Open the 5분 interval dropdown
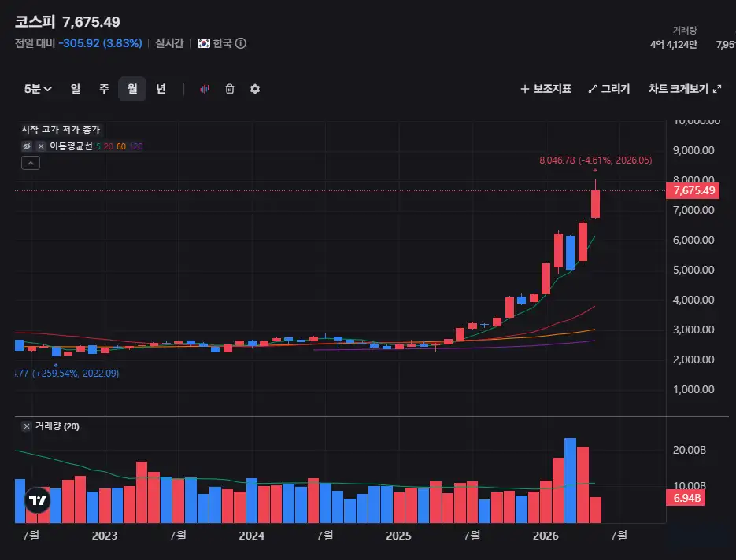The width and height of the screenshot is (736, 560). point(38,89)
